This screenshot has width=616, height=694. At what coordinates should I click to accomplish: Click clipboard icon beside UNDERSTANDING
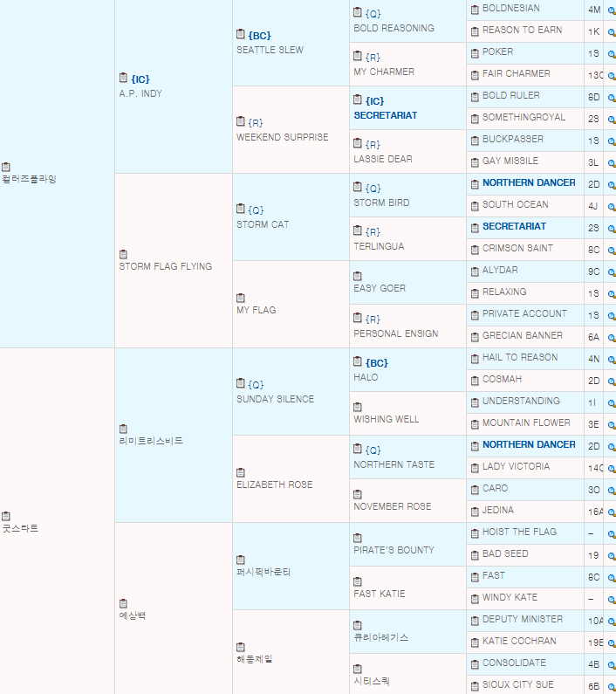coord(475,402)
